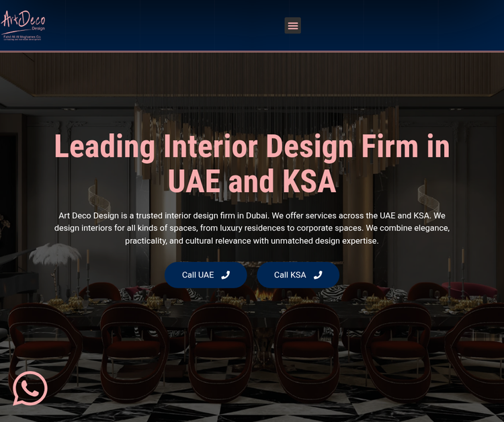Click the fireplace behind the dining table
Viewport: 504px width, 422px height.
pos(264,294)
